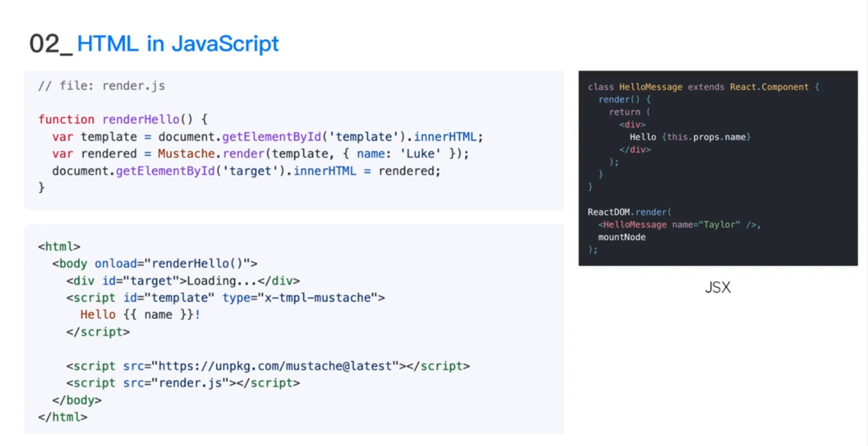Viewport: 868px width, 446px height.
Task: Click the '02_' slide number prefix
Action: (51, 44)
